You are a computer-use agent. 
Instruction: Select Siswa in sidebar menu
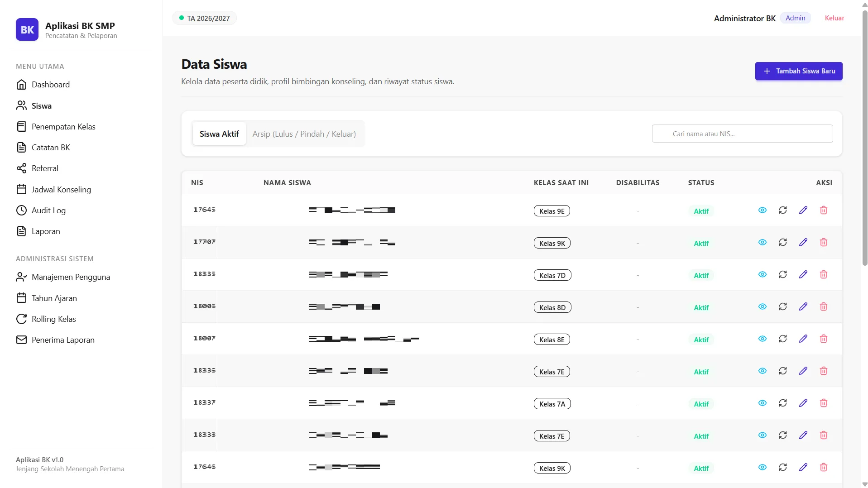tap(34, 106)
